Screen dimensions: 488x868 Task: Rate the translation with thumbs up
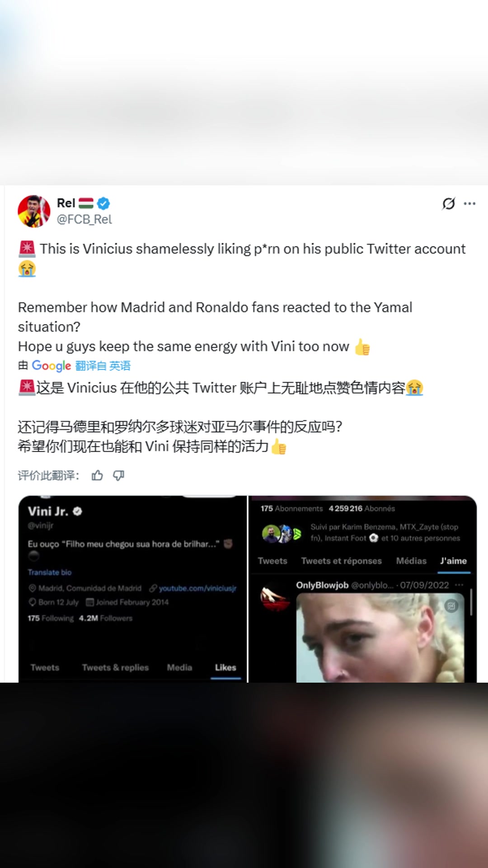click(x=97, y=476)
